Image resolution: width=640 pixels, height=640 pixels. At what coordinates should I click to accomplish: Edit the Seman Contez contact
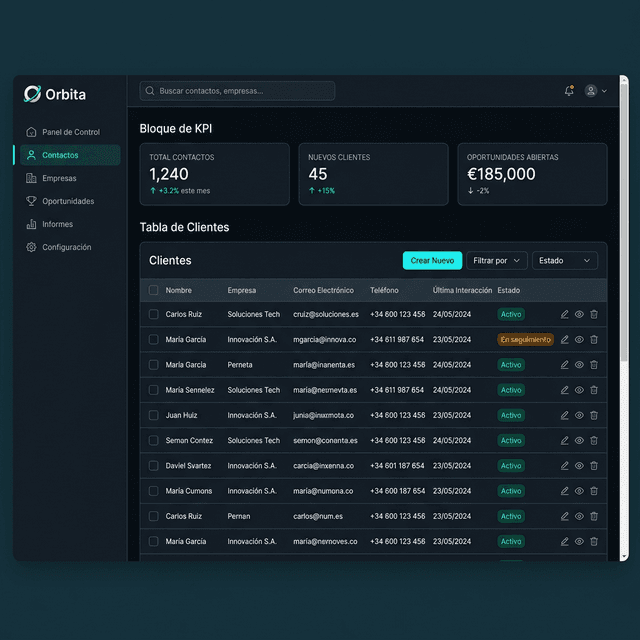(x=564, y=440)
